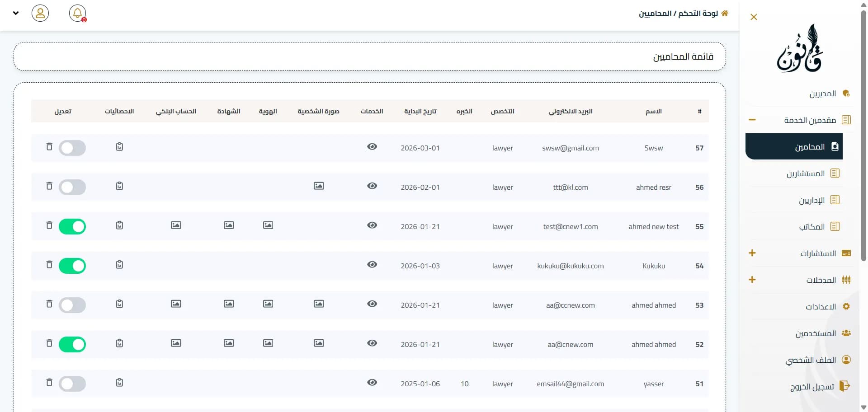Delete lawyer row 55 with trash icon
Screen dimensions: 868x412
[x=49, y=225]
